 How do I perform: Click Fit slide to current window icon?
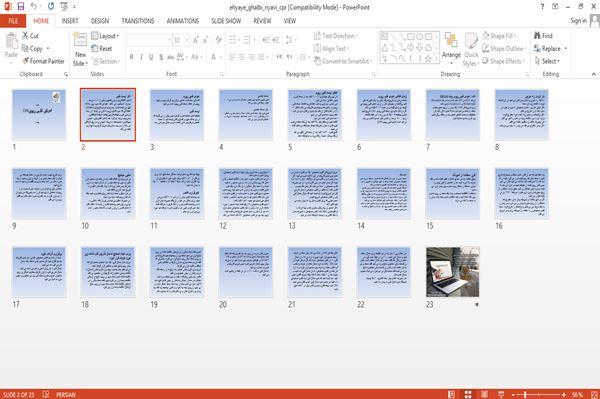595,394
